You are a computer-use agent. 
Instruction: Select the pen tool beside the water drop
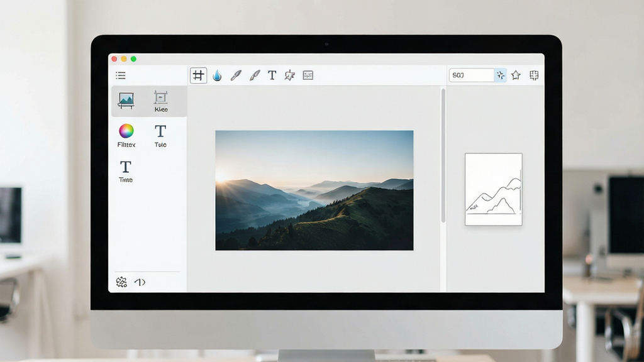(236, 75)
